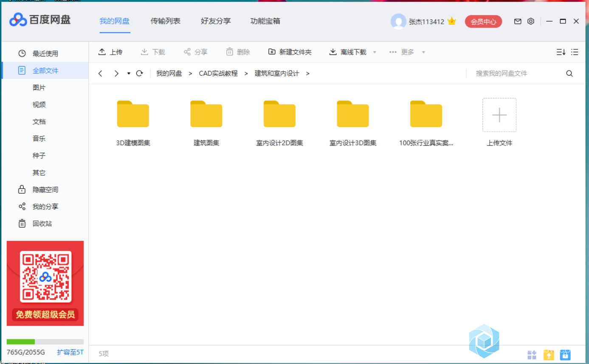Viewport: 589px width, 364px height.
Task: Select the 3D建模图集 folder
Action: click(x=133, y=123)
